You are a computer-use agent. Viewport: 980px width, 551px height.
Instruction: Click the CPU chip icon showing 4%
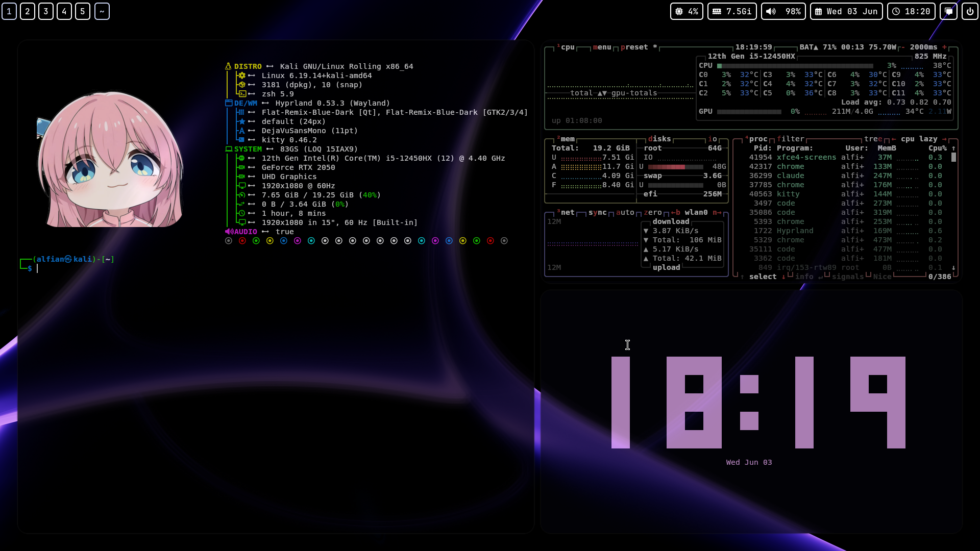[679, 11]
